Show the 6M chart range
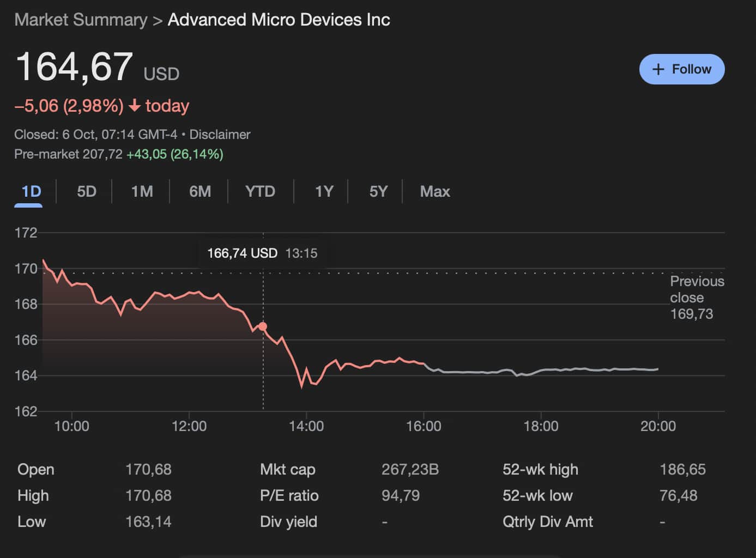The image size is (756, 558). point(200,192)
